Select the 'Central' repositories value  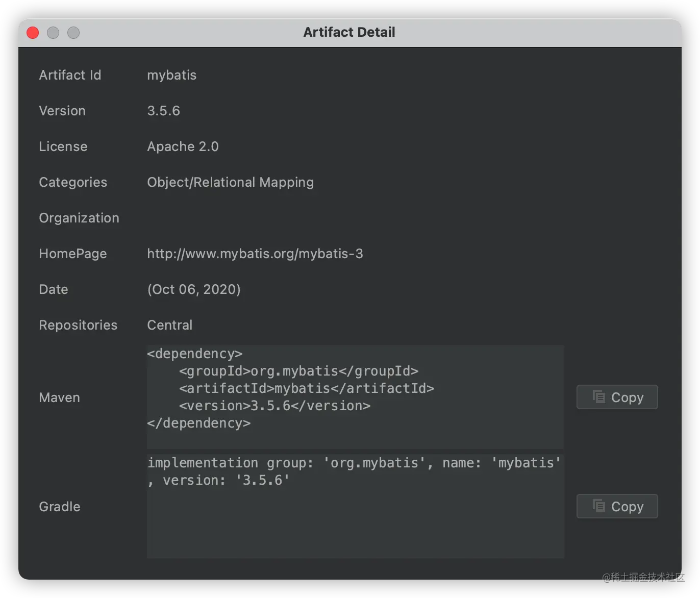pyautogui.click(x=170, y=325)
